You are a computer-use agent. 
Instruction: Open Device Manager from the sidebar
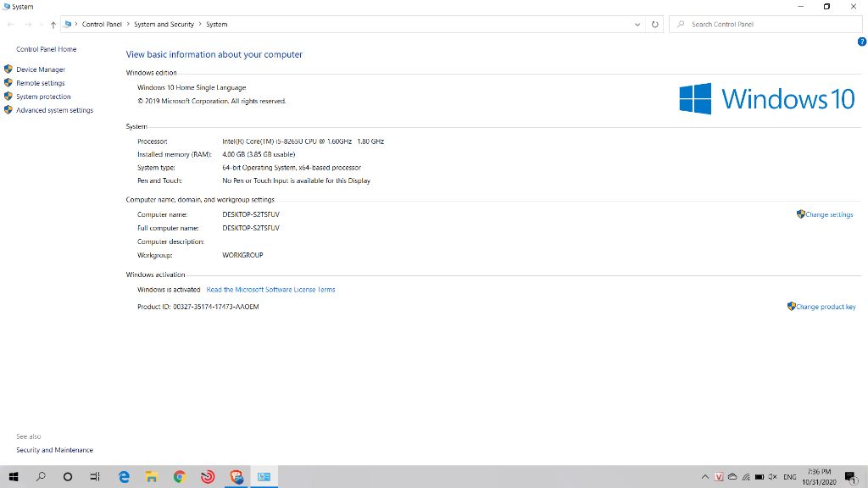pyautogui.click(x=41, y=69)
